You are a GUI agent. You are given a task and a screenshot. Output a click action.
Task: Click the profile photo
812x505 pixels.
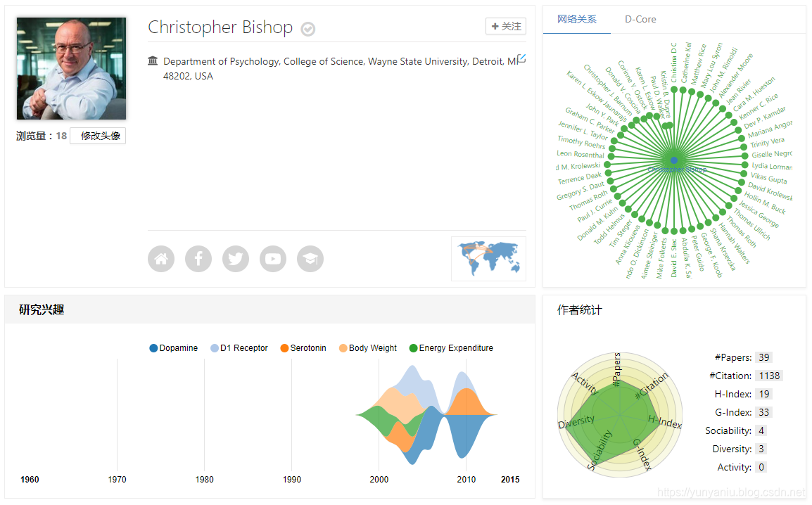click(x=72, y=68)
